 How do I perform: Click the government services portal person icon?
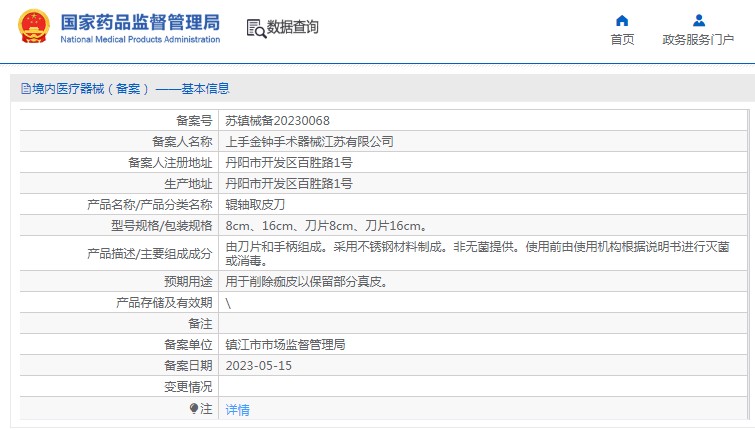pos(699,21)
